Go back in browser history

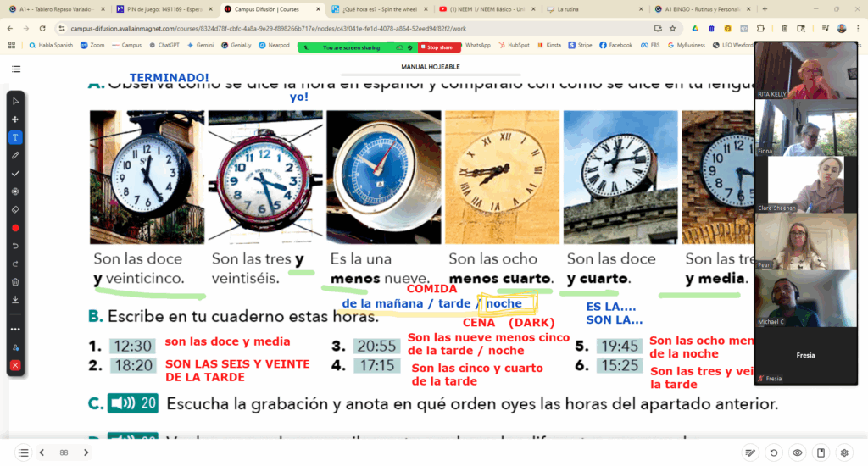[10, 28]
